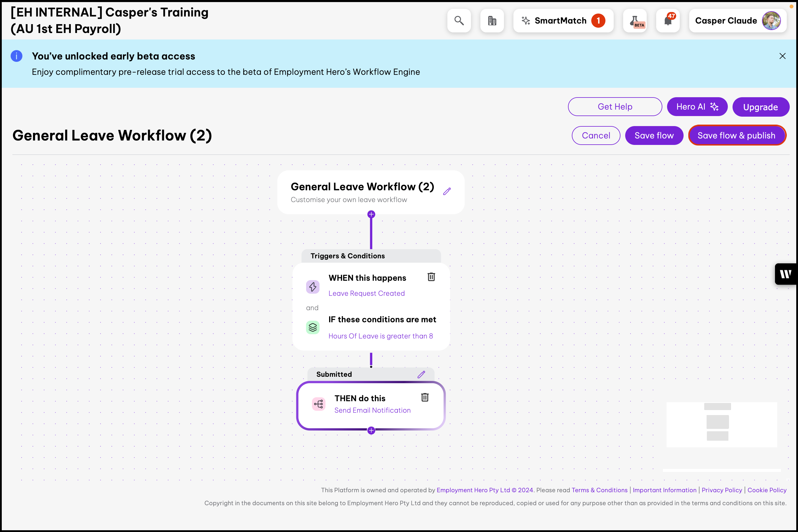The width and height of the screenshot is (798, 532).
Task: Dismiss the early beta access banner
Action: coord(782,56)
